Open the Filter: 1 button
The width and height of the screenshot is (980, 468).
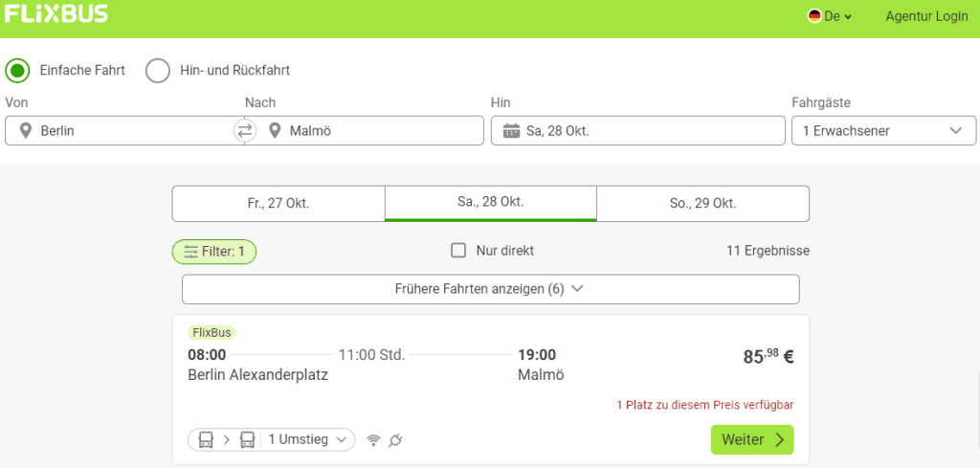click(214, 252)
